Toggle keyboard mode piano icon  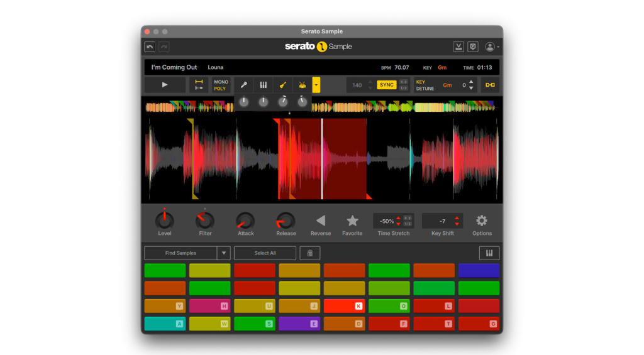(489, 253)
